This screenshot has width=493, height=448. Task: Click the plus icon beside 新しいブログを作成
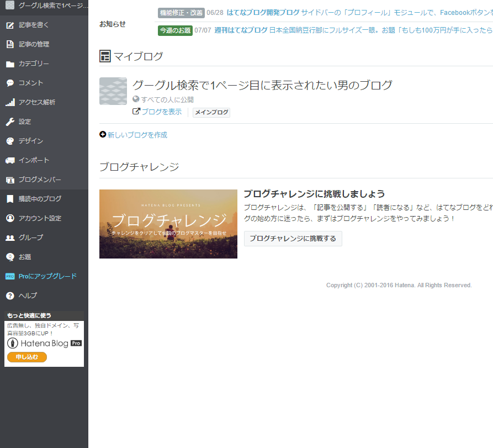(103, 134)
